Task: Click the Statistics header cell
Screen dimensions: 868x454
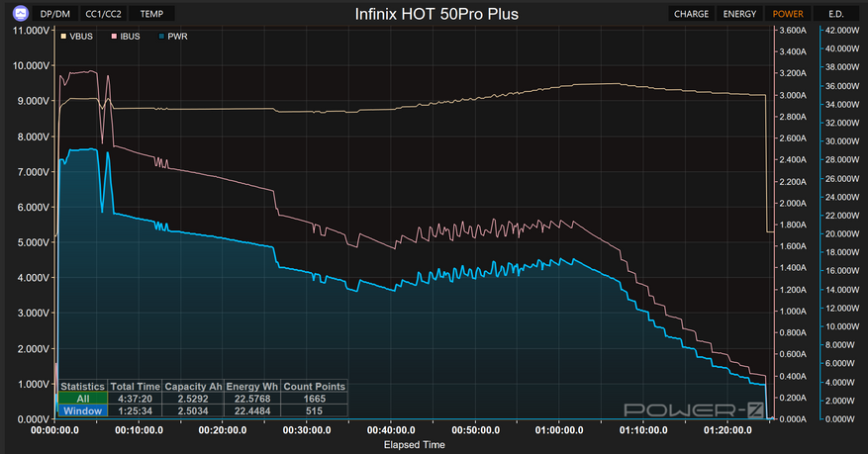Action: point(82,387)
